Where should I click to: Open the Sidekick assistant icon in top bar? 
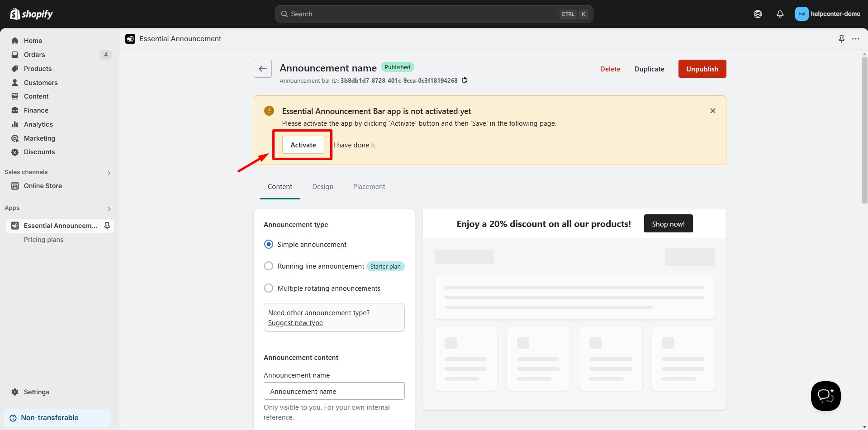click(x=758, y=14)
